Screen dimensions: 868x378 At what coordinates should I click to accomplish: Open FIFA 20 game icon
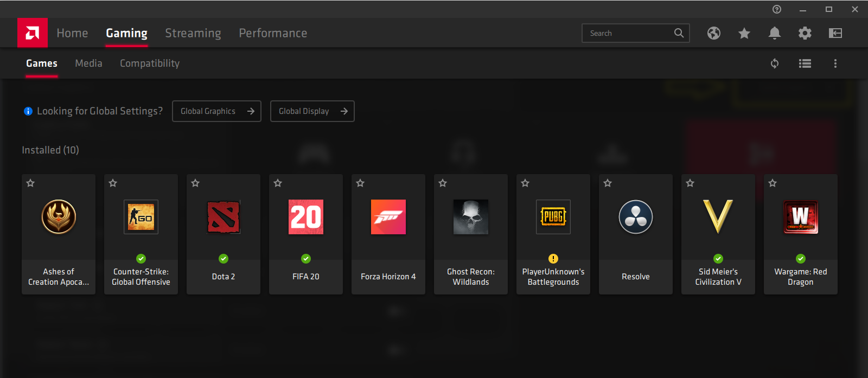click(x=306, y=217)
